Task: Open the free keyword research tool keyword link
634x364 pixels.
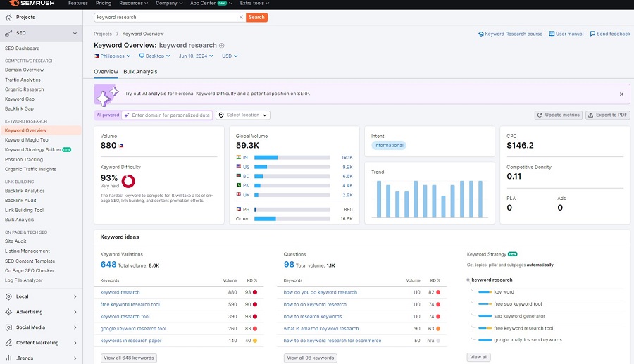Action: coord(130,305)
